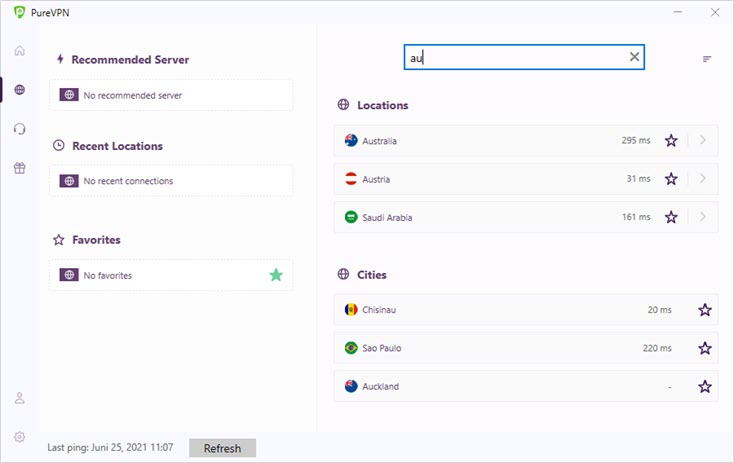The image size is (734, 463).
Task: Click the Australia flag icon
Action: click(x=351, y=140)
